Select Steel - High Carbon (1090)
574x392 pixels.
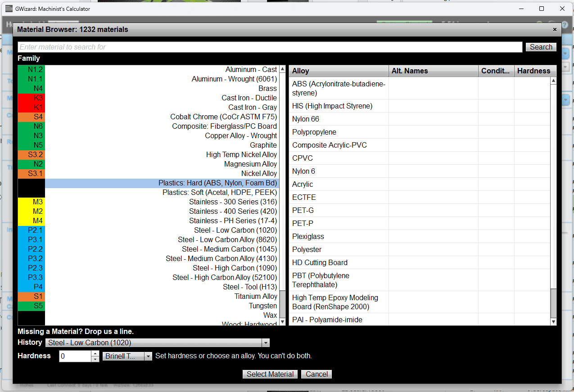149,268
